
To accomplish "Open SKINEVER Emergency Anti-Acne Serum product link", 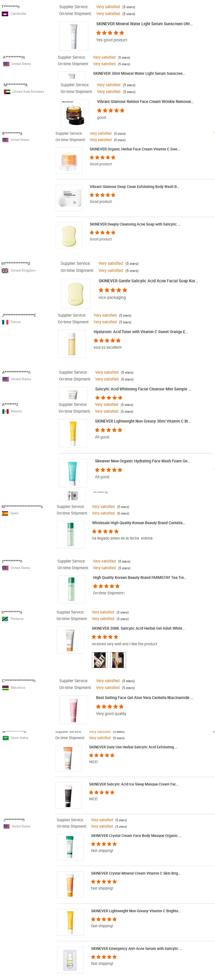I will [x=136, y=949].
